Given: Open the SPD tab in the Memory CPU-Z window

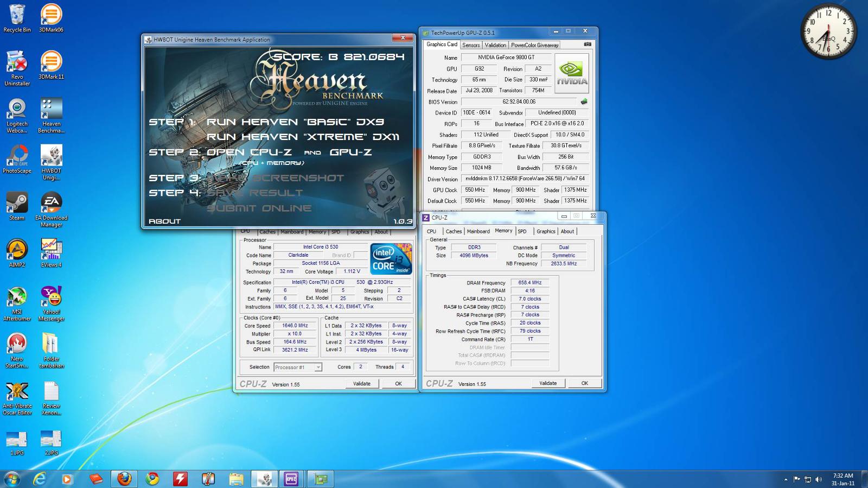Looking at the screenshot, I should point(522,231).
